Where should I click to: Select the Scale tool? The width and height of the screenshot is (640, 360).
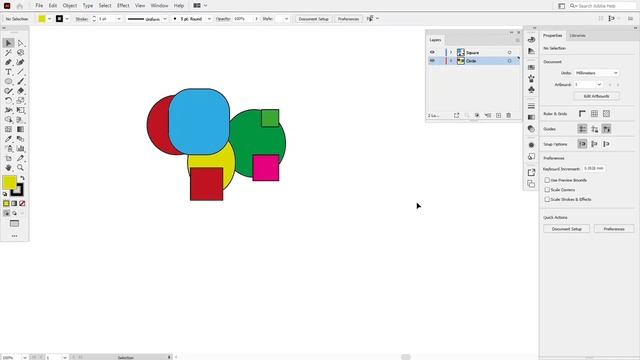click(x=20, y=100)
